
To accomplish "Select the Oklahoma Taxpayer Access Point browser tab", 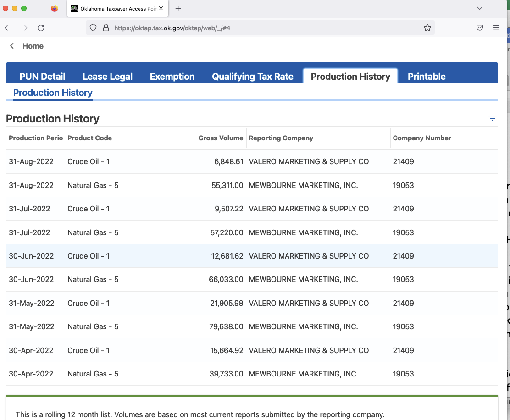I will (x=118, y=9).
